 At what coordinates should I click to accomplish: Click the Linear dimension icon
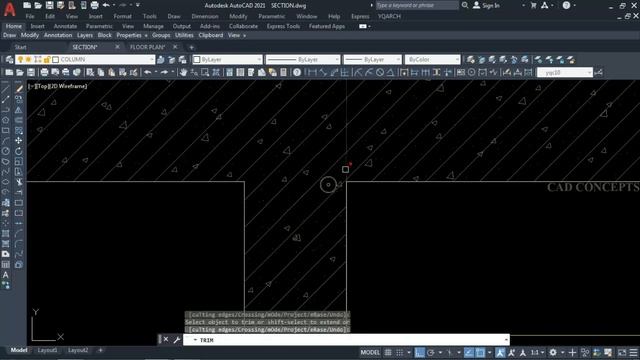[x=312, y=73]
